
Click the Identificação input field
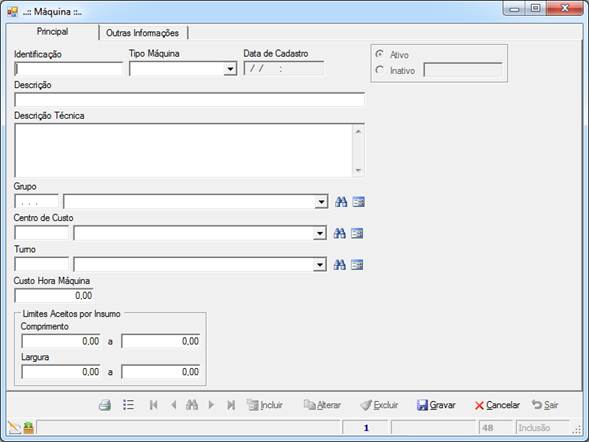pos(68,69)
